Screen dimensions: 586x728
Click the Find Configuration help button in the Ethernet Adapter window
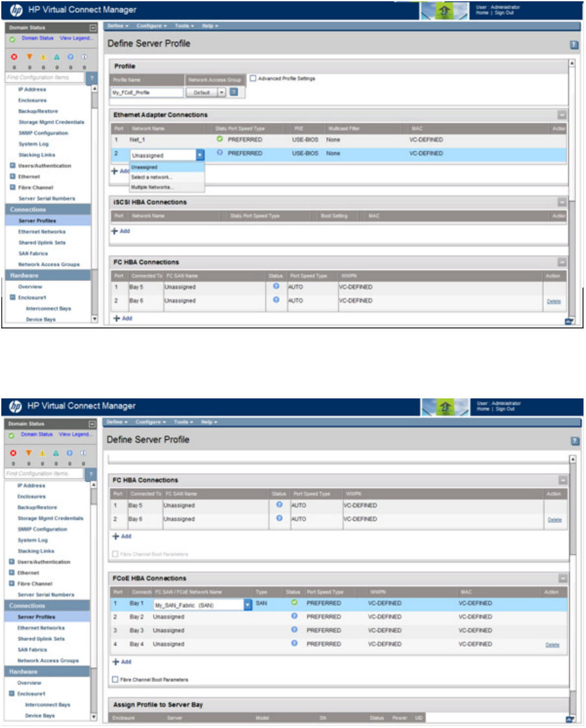[x=92, y=77]
